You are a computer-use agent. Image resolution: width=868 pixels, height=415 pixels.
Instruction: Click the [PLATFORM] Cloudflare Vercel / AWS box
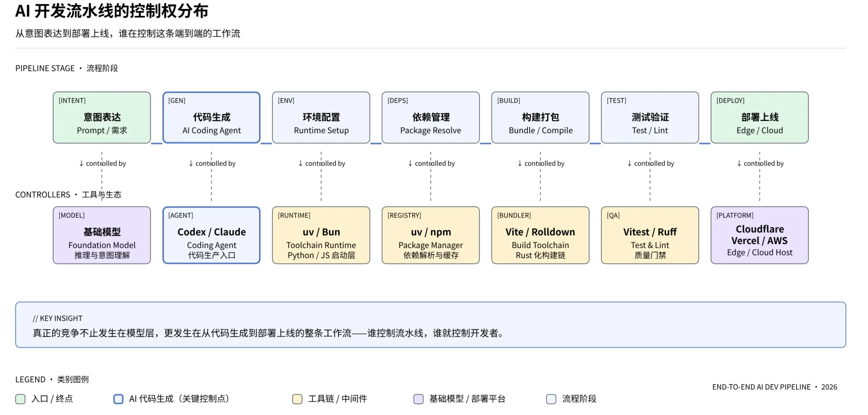[x=759, y=235]
